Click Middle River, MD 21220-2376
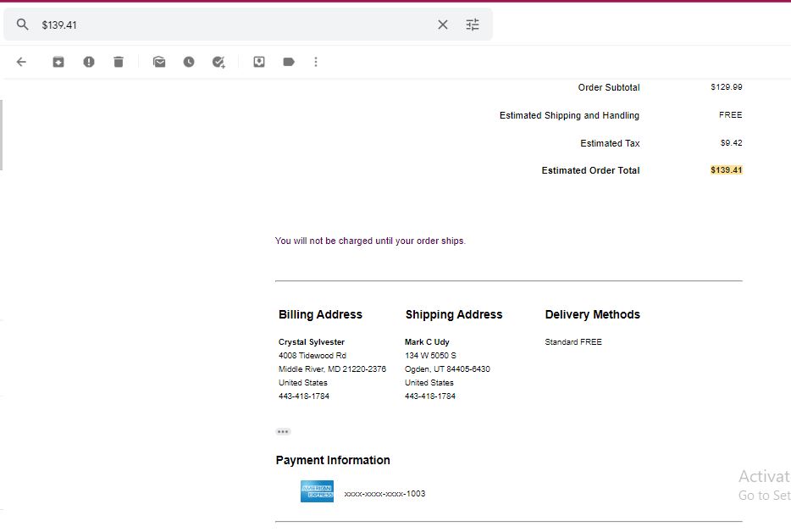 coord(333,369)
